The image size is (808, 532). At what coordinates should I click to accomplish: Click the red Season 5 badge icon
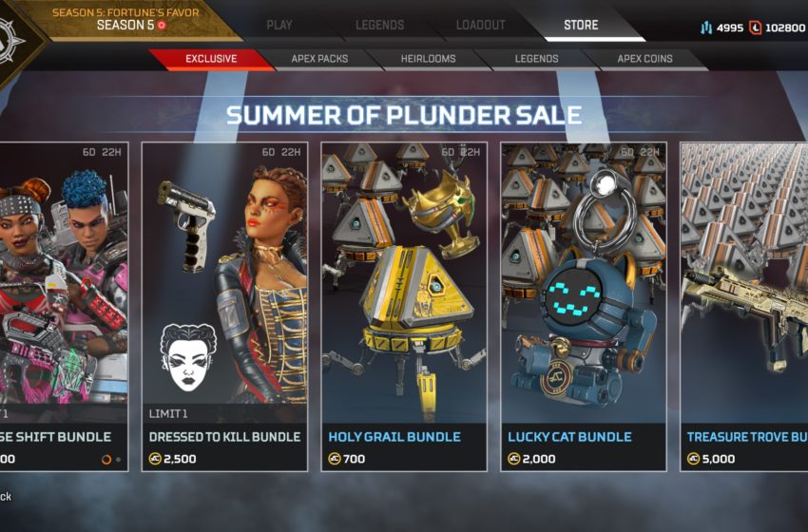coord(162,25)
